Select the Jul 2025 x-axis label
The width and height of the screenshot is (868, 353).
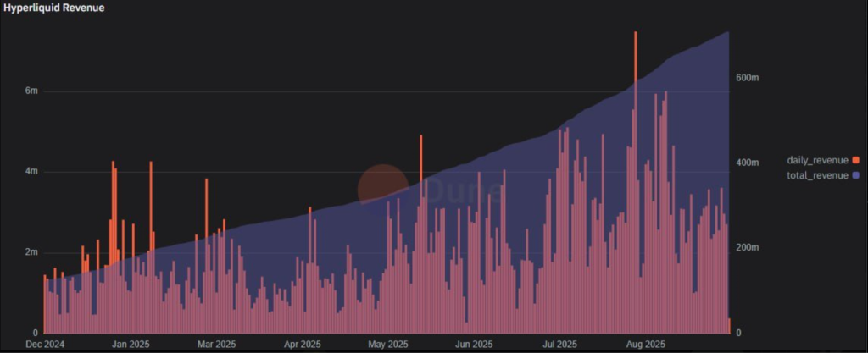click(559, 345)
